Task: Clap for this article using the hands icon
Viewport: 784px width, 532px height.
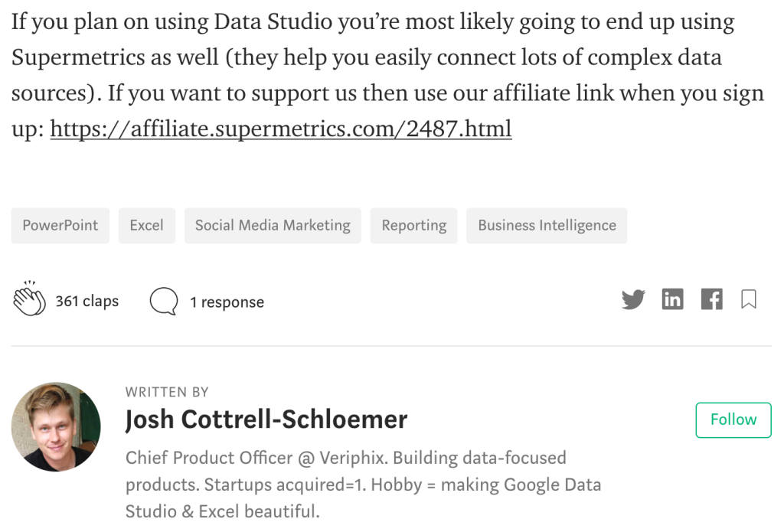Action: 30,299
